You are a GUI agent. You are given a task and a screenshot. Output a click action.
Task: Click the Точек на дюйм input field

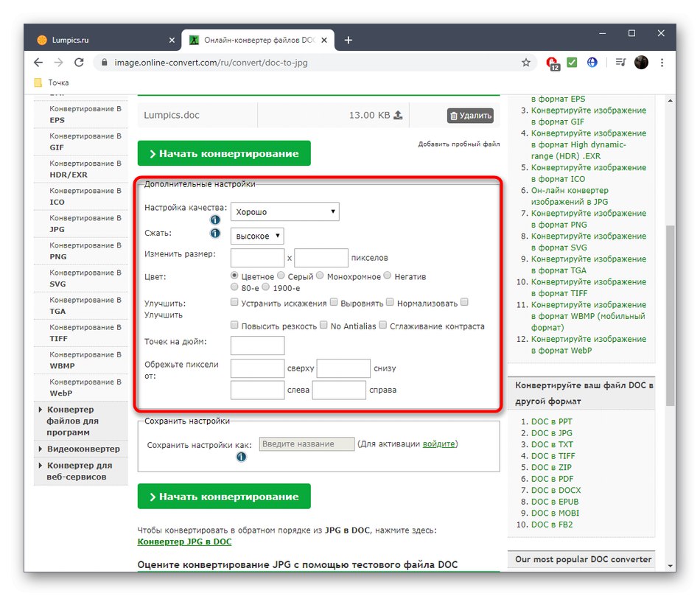point(258,346)
